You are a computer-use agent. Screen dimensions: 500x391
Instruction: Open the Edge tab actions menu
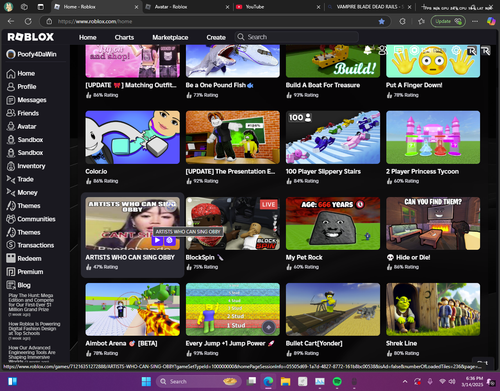40,7
